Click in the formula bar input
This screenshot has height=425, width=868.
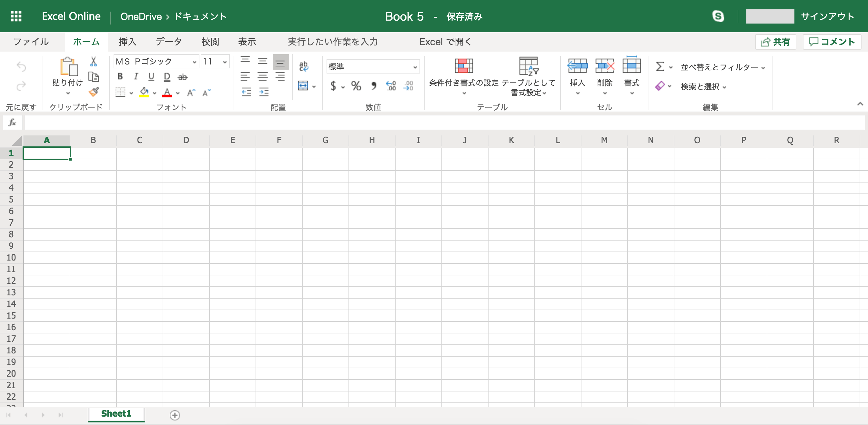[444, 123]
